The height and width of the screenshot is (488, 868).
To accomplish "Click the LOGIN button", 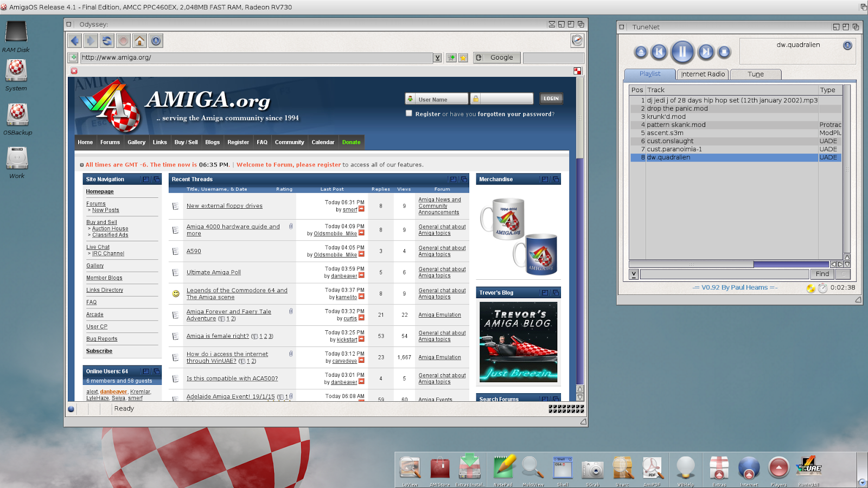I will pyautogui.click(x=551, y=99).
